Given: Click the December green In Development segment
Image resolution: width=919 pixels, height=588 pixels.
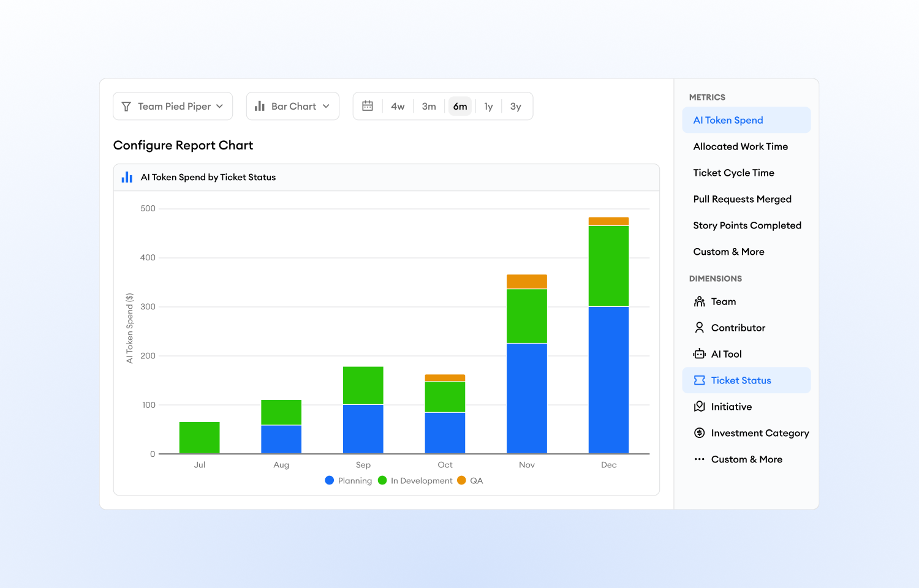Looking at the screenshot, I should (608, 266).
